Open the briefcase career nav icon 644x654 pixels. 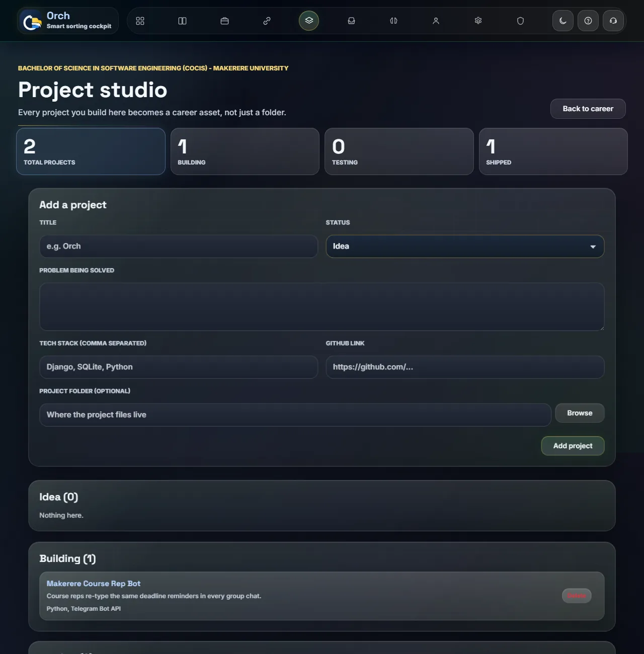coord(224,21)
